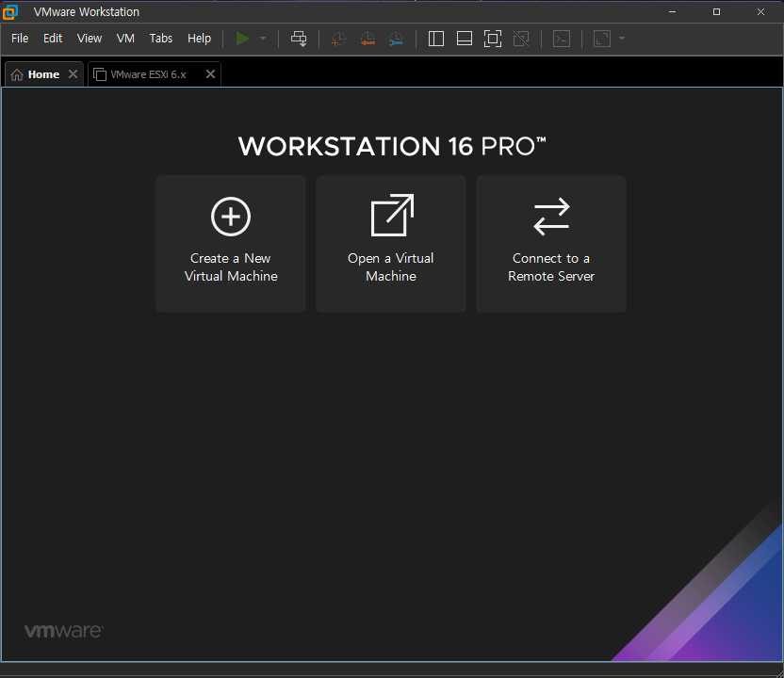The image size is (784, 678).
Task: Enter full screen mode icon
Action: pyautogui.click(x=493, y=39)
